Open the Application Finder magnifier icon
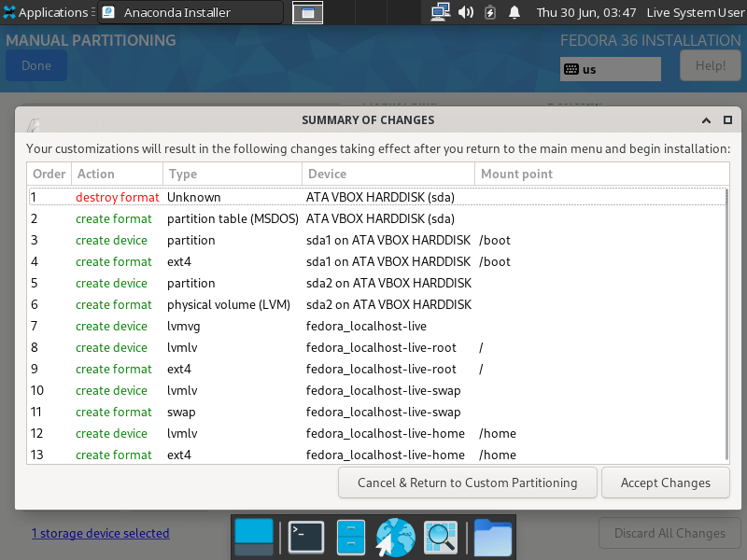This screenshot has width=747, height=560. (x=441, y=538)
